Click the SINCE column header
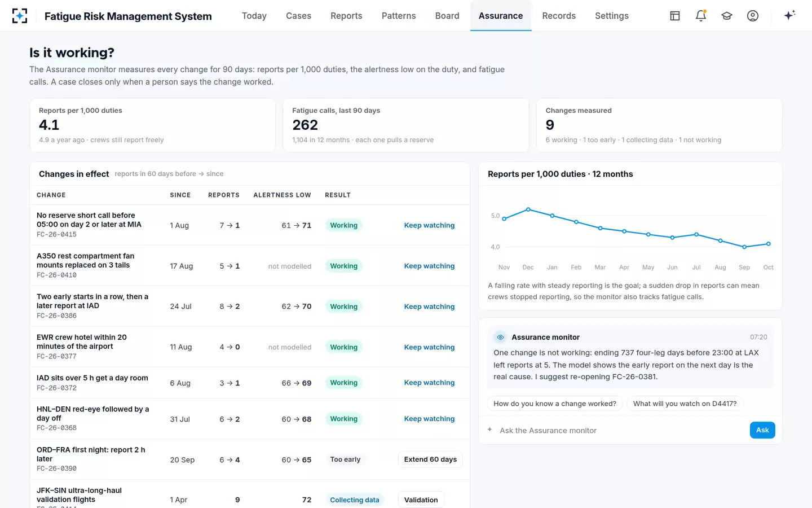Image resolution: width=812 pixels, height=508 pixels. 180,195
